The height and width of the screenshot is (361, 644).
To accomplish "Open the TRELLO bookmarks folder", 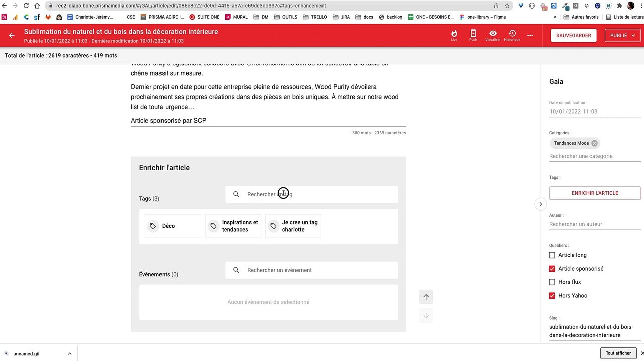I will (314, 17).
